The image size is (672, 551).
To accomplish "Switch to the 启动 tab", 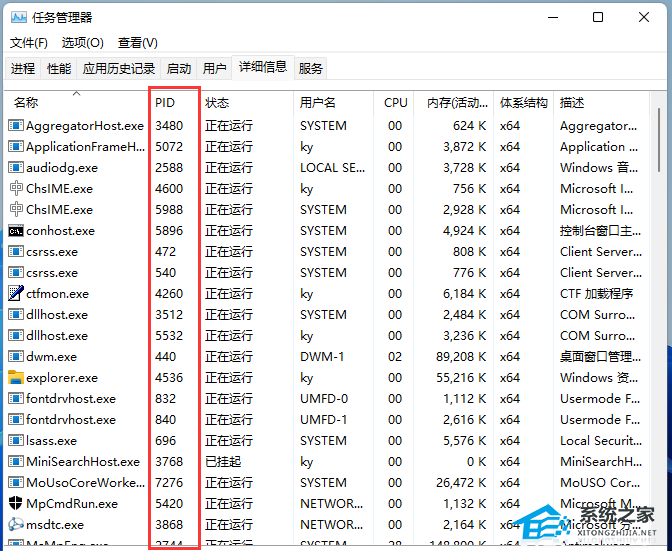I will [179, 68].
